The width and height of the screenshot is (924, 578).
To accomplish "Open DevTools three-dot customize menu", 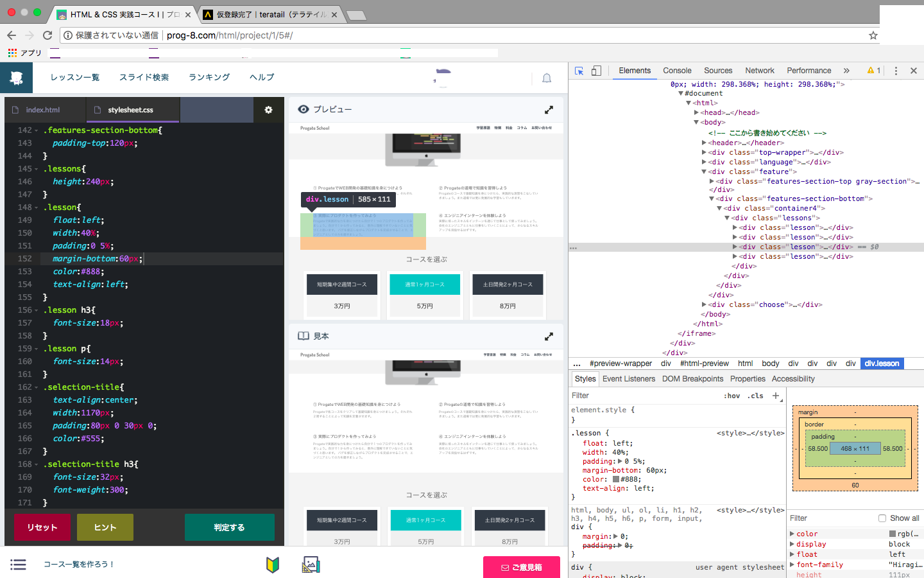I will [x=896, y=71].
